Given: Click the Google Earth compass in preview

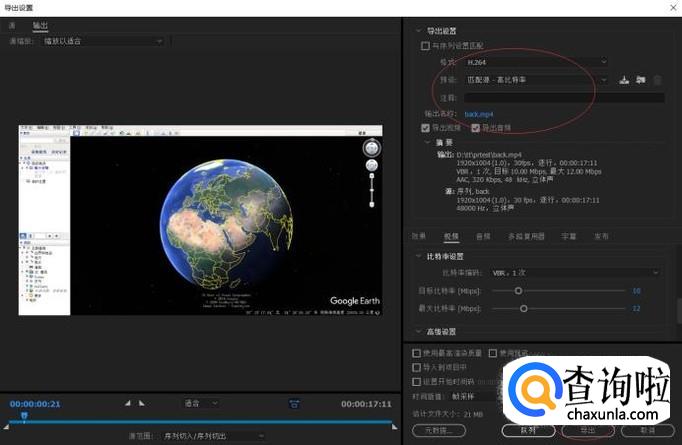Looking at the screenshot, I should 371,146.
